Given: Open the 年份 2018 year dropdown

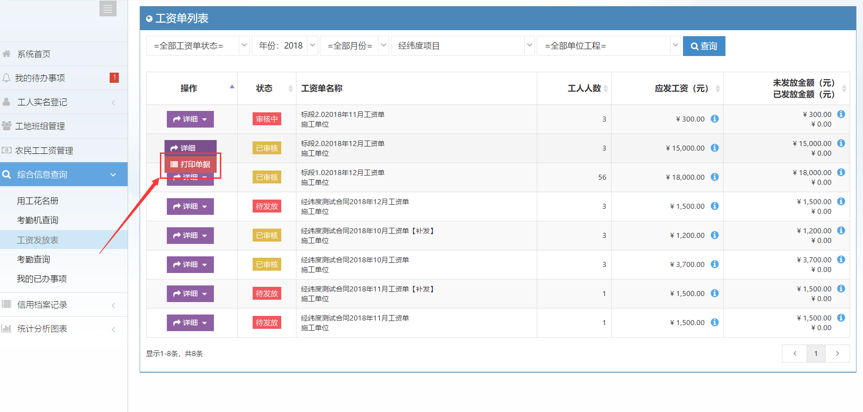Looking at the screenshot, I should coord(285,46).
